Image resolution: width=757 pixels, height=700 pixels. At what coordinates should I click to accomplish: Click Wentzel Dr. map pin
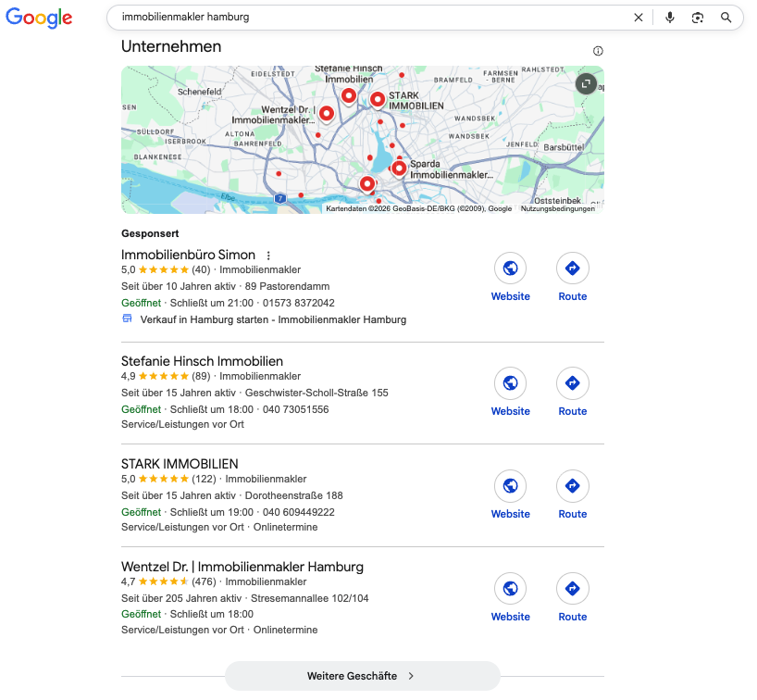tap(327, 115)
